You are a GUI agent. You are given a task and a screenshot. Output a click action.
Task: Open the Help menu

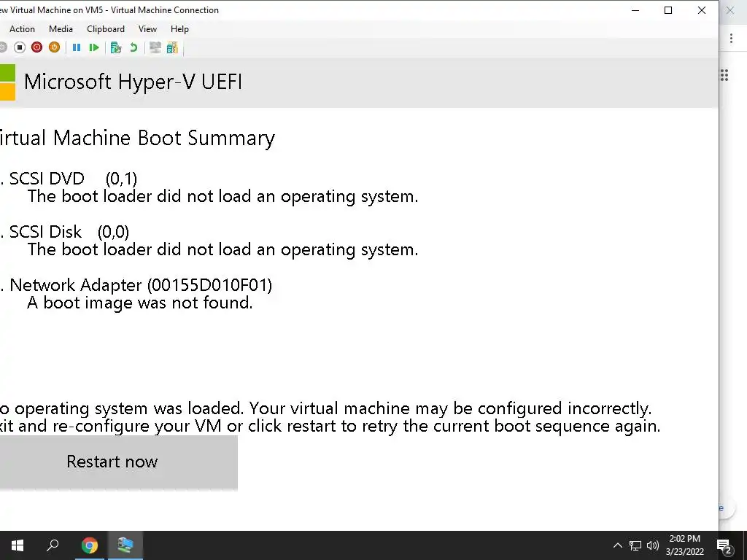click(179, 29)
